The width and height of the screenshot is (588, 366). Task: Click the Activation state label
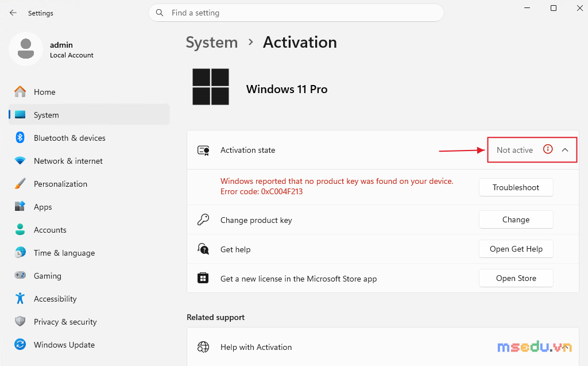tap(247, 150)
